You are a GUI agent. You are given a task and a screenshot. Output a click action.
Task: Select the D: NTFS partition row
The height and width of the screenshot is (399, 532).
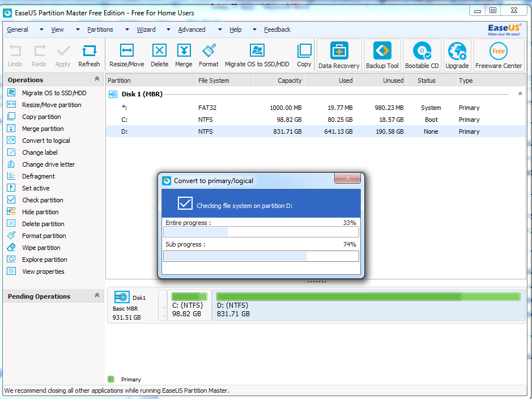(x=316, y=131)
